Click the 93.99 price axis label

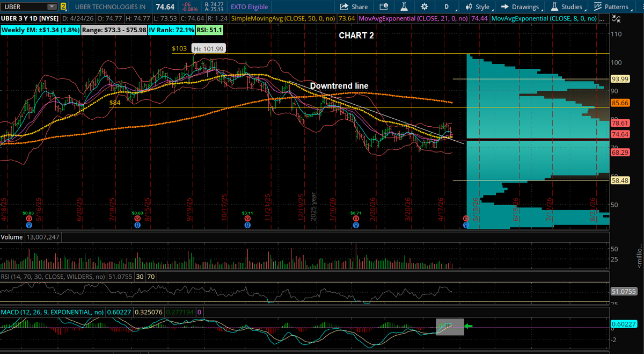coord(620,79)
